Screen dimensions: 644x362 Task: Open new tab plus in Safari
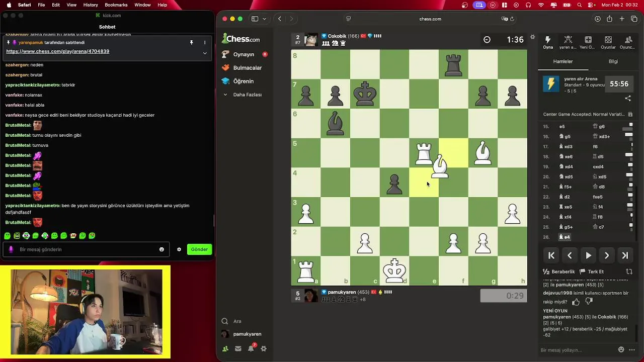coord(622,19)
